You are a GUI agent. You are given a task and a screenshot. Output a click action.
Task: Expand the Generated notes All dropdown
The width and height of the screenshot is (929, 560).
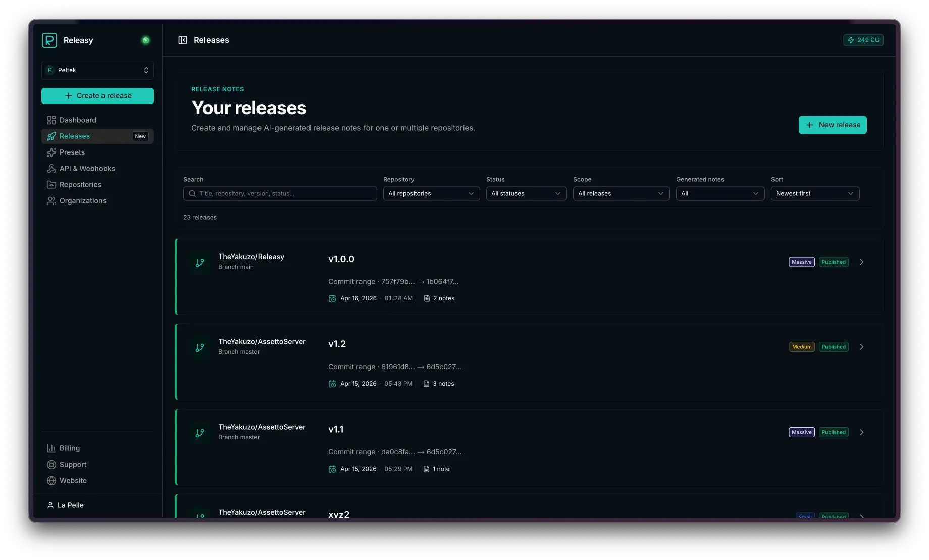[x=720, y=194]
